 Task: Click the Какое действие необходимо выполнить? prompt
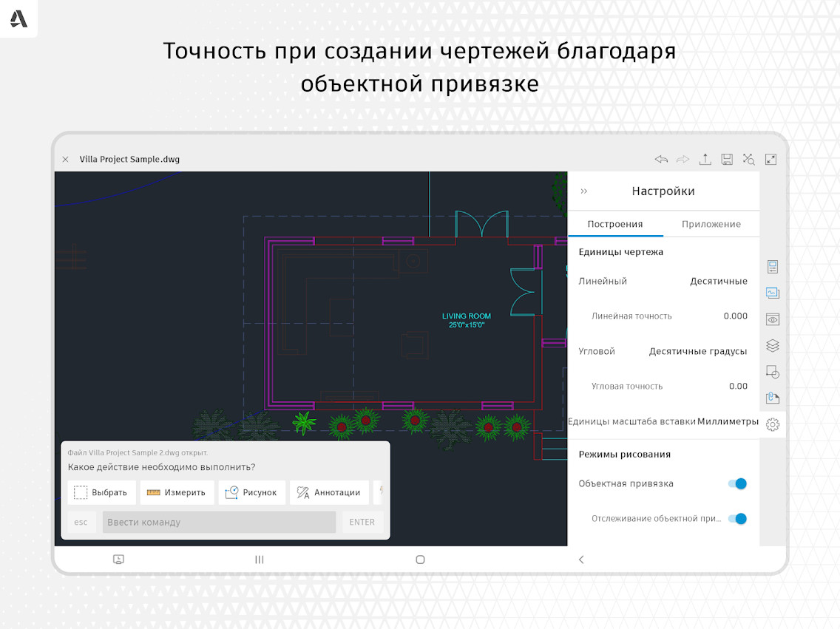click(x=161, y=467)
